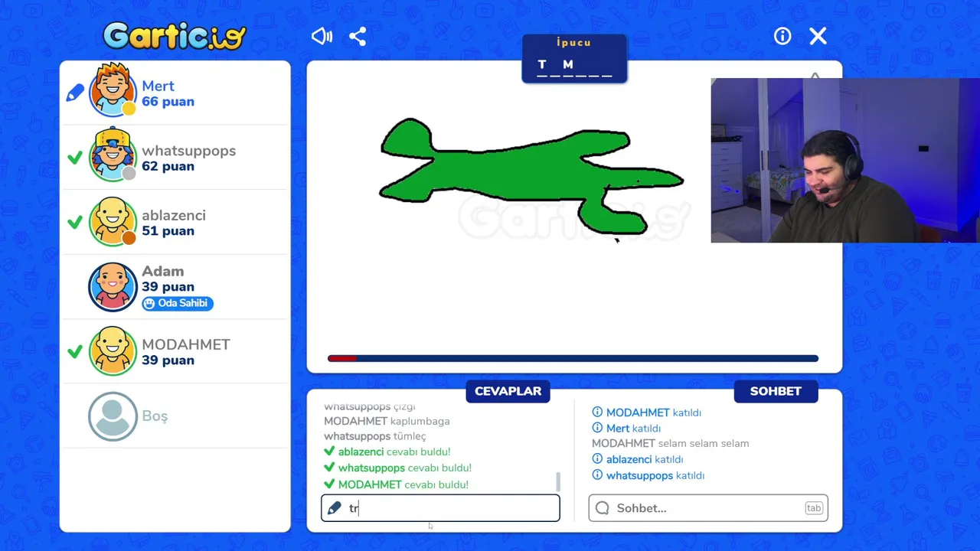Click the round timer progress bar
980x551 pixels.
[573, 358]
